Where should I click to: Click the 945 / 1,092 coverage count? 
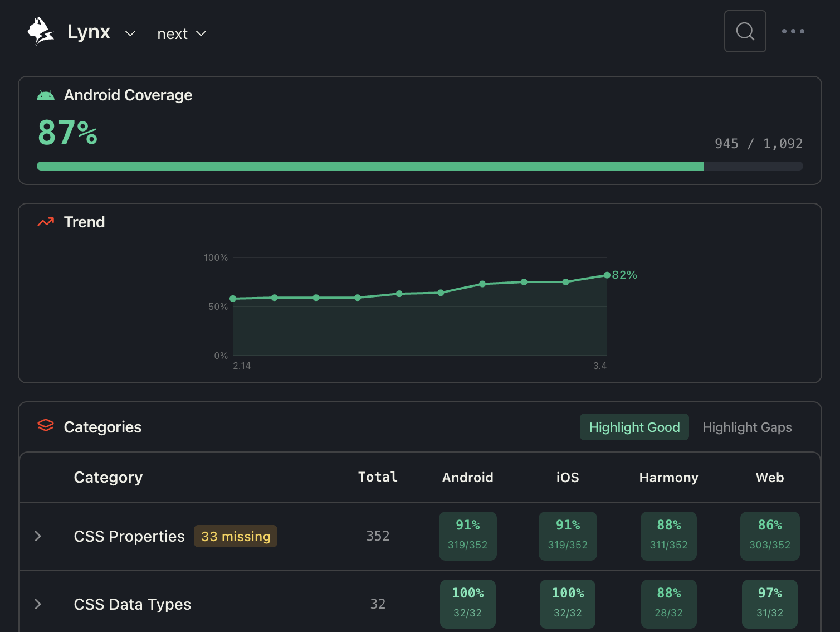tap(758, 143)
